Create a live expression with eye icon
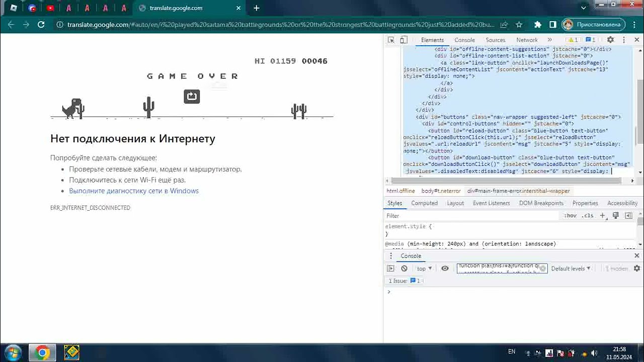 pyautogui.click(x=445, y=268)
